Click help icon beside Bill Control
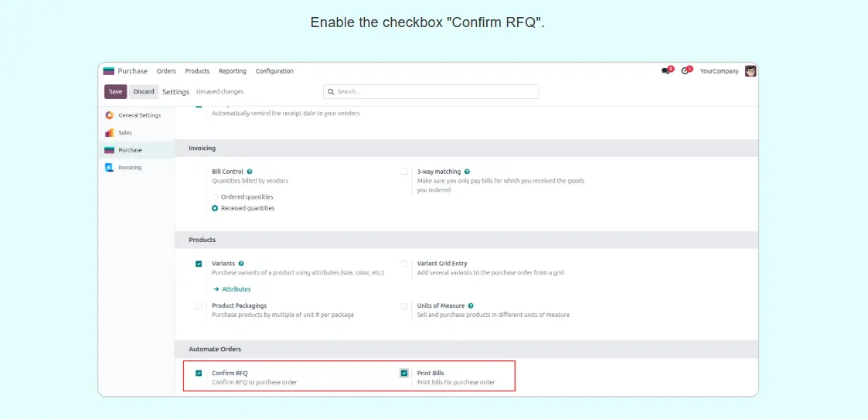This screenshot has height=420, width=868. point(250,172)
